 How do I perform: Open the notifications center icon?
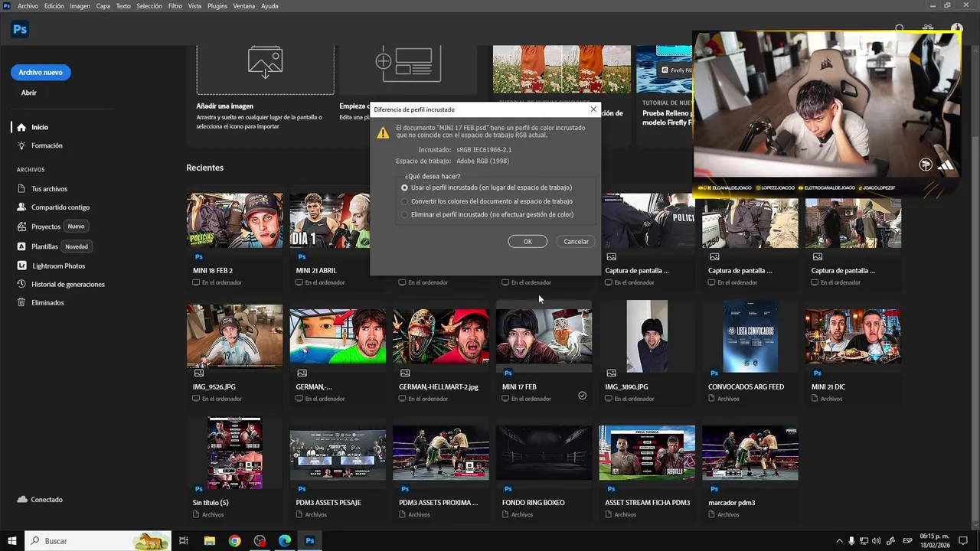pyautogui.click(x=963, y=541)
